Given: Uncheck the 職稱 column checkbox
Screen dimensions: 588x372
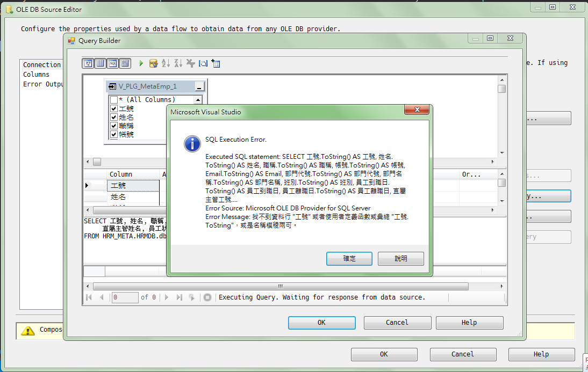Looking at the screenshot, I should [113, 126].
